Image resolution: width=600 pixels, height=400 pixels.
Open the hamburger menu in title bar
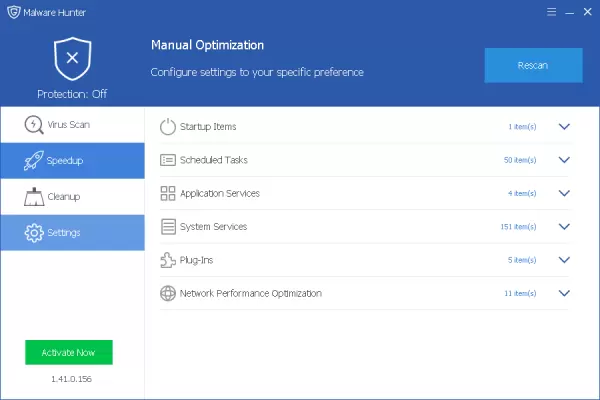pos(551,11)
